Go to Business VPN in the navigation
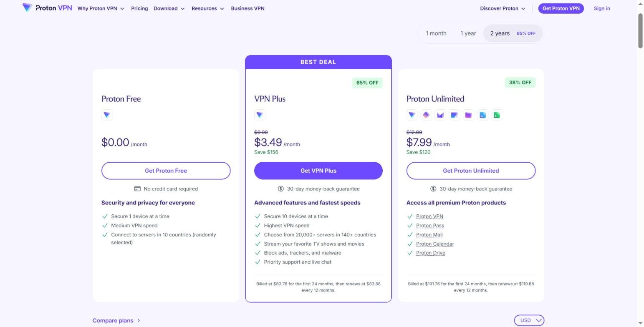This screenshot has height=327, width=644. pyautogui.click(x=247, y=8)
